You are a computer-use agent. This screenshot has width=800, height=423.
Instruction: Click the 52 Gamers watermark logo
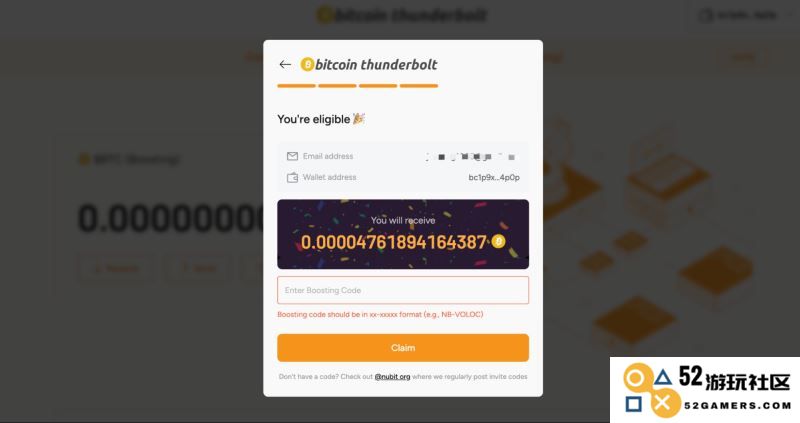[705, 389]
